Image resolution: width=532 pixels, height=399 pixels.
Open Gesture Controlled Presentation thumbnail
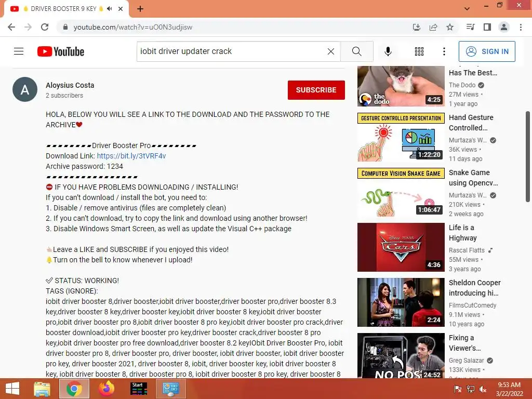pos(401,137)
